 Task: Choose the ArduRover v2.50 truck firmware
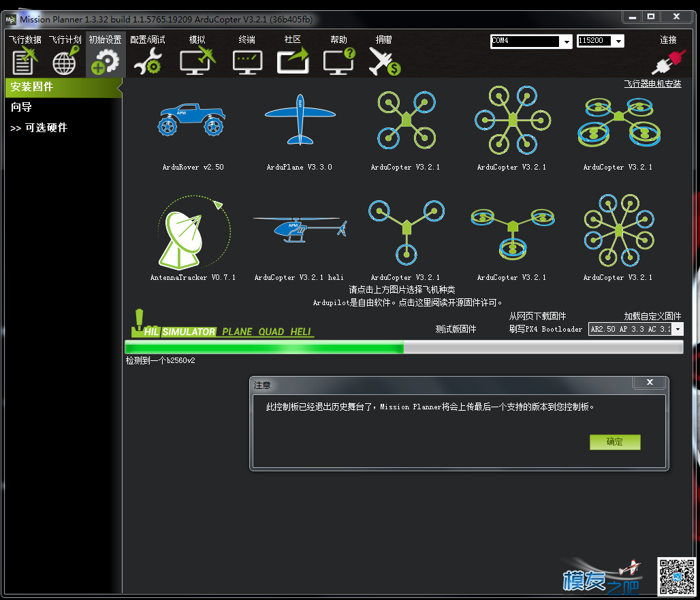pos(191,120)
